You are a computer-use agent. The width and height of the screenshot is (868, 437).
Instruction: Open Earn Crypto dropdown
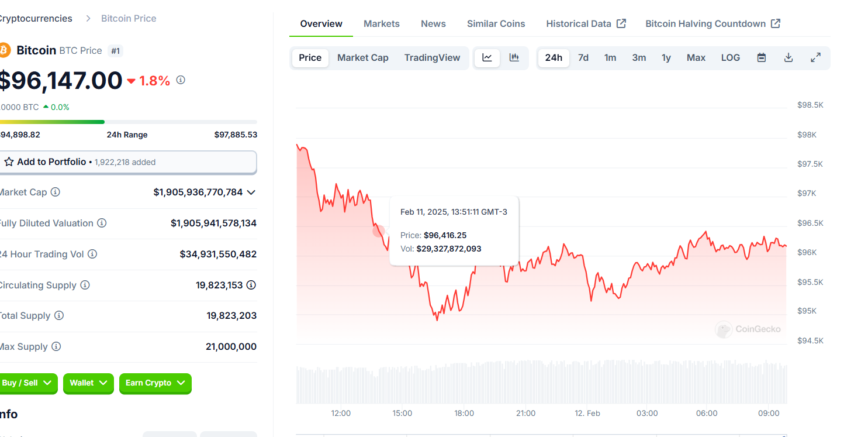click(x=155, y=383)
